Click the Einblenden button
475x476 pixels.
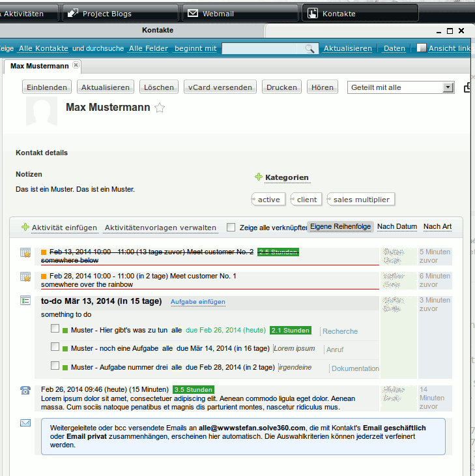point(47,87)
